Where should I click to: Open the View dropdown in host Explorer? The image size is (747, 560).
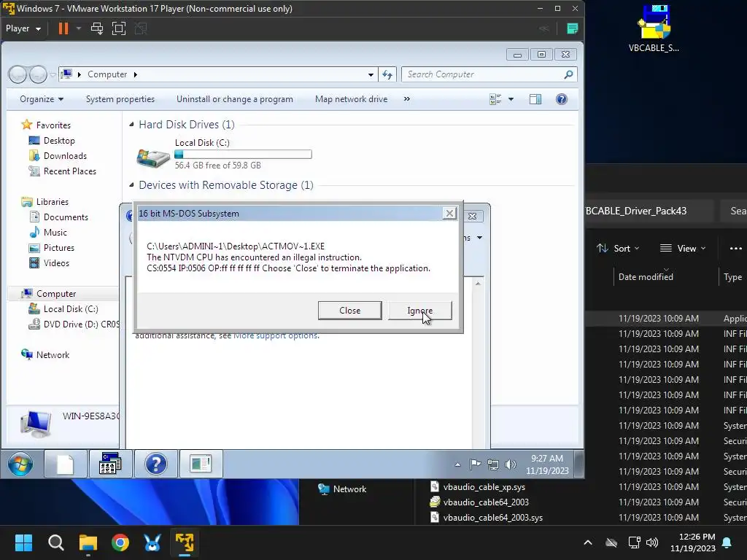(x=682, y=248)
